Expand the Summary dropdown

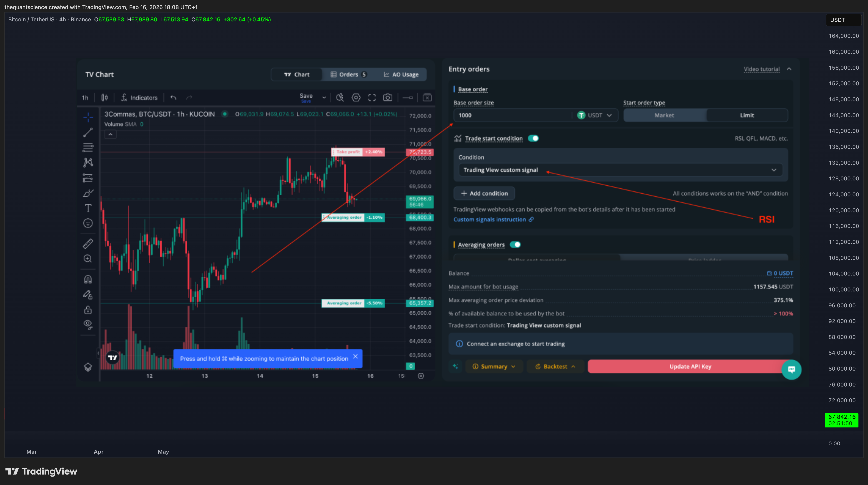tap(494, 366)
